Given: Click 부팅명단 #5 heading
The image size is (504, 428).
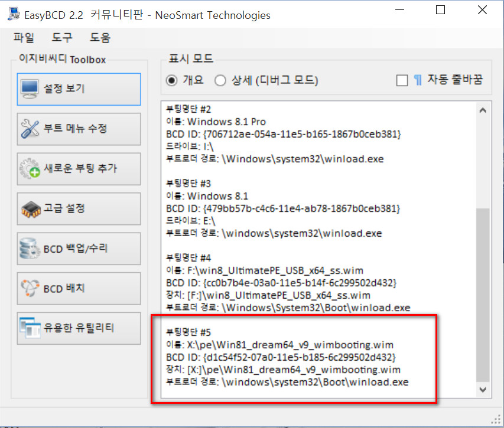Looking at the screenshot, I should 188,332.
